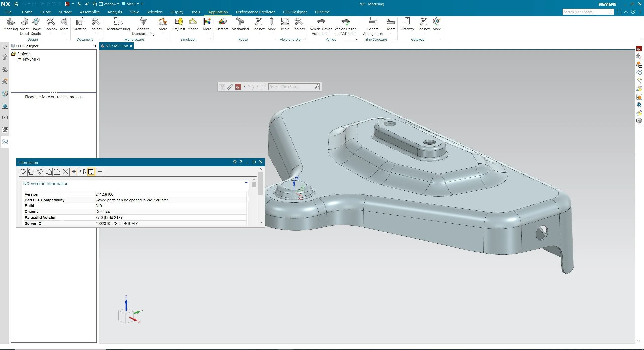
Task: Open the DFMPro tab
Action: (x=322, y=12)
